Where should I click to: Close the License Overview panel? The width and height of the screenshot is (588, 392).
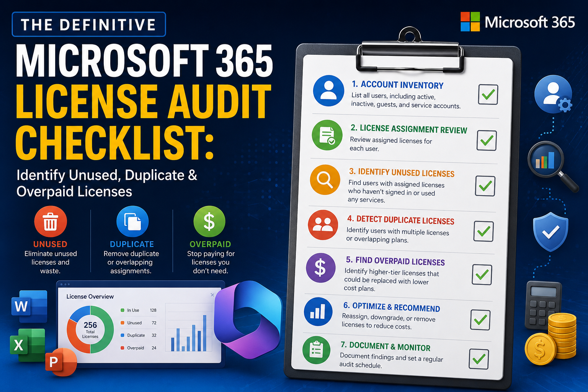pyautogui.click(x=212, y=295)
